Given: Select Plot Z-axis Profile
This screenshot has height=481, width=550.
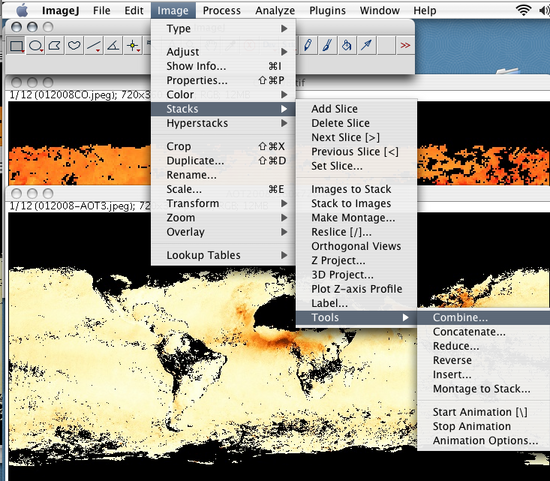Looking at the screenshot, I should 356,289.
